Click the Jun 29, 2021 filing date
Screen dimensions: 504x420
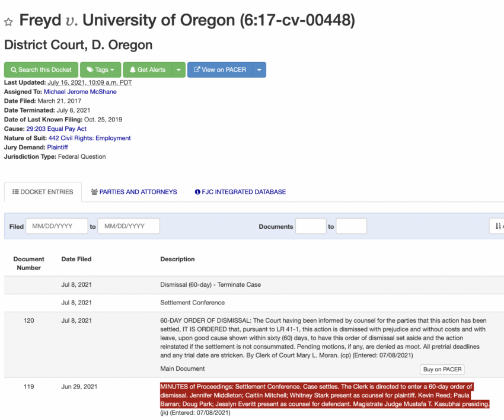[x=79, y=387]
